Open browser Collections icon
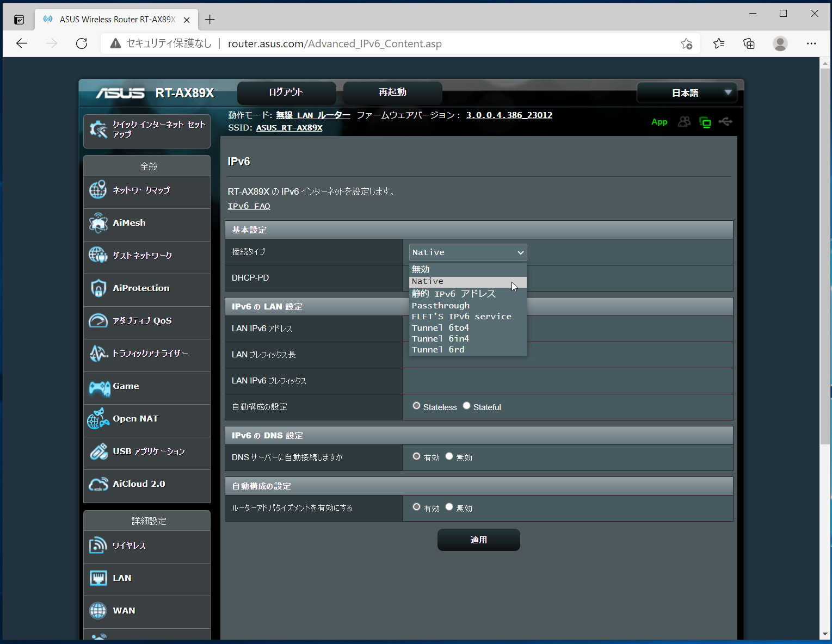832x644 pixels. tap(749, 44)
